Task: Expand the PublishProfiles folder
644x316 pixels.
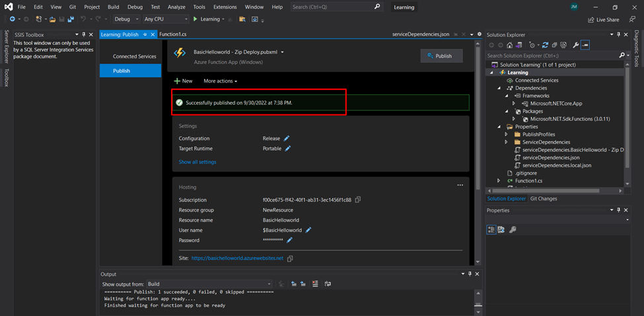Action: [507, 134]
